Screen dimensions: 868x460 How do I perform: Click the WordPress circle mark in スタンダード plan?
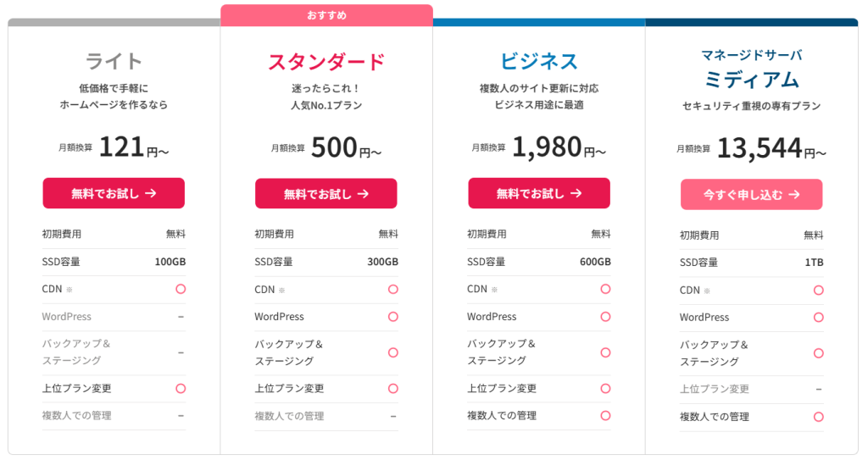pos(393,317)
